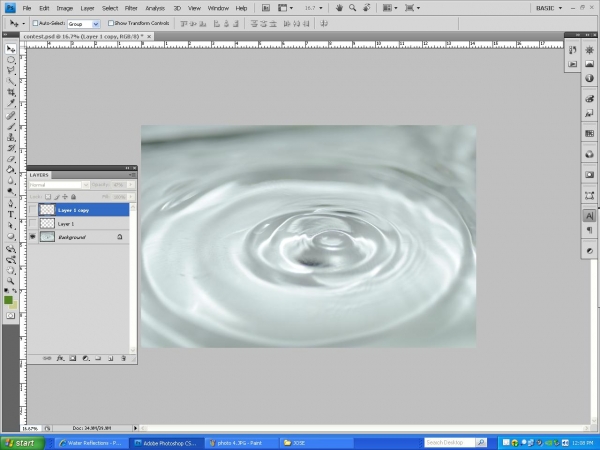Delete layer with trash icon
Screen dimensions: 600x450
123,359
